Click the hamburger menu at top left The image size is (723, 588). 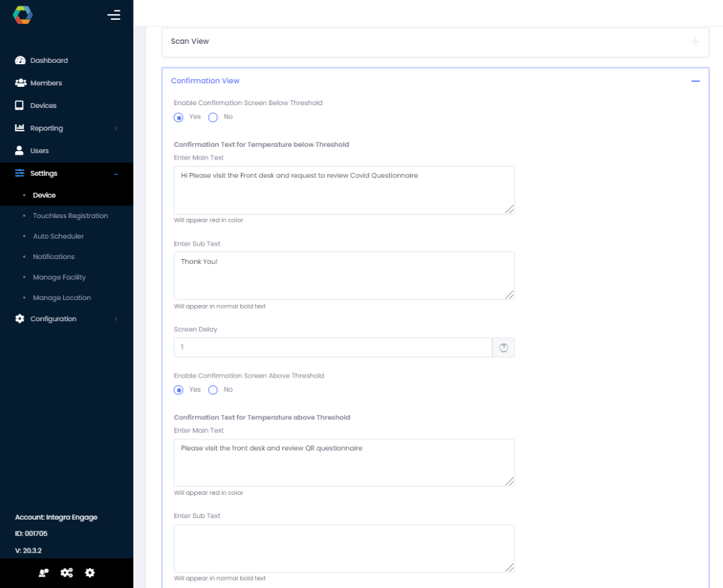[114, 14]
